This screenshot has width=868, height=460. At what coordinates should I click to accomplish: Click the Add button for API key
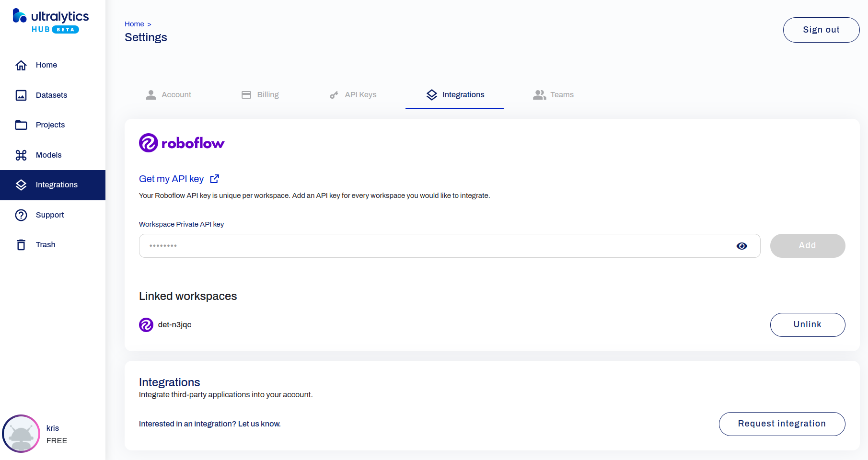click(x=808, y=246)
